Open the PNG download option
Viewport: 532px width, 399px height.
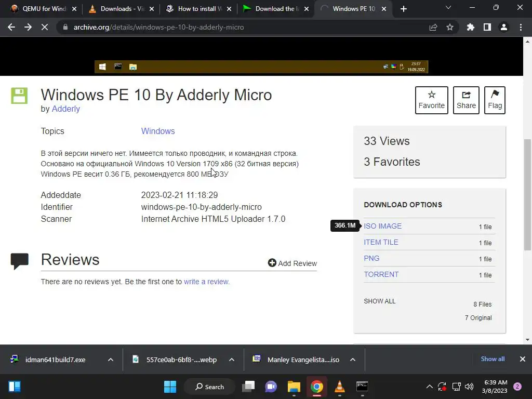click(371, 258)
